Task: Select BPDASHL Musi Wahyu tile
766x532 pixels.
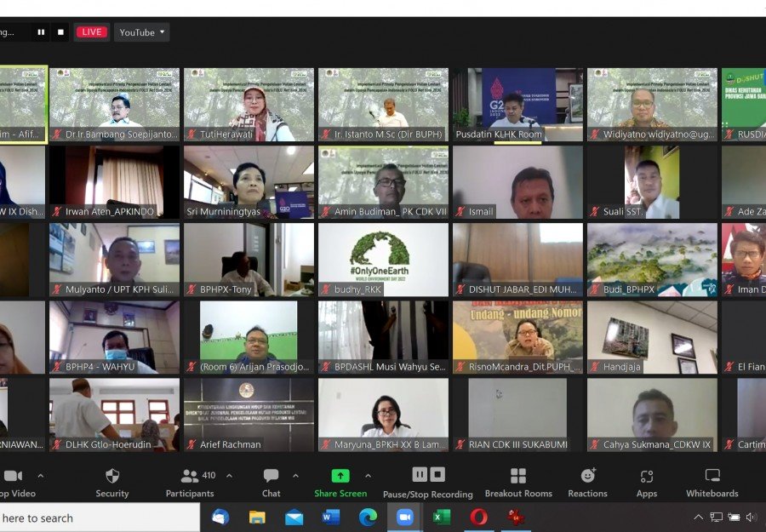Action: [x=384, y=337]
